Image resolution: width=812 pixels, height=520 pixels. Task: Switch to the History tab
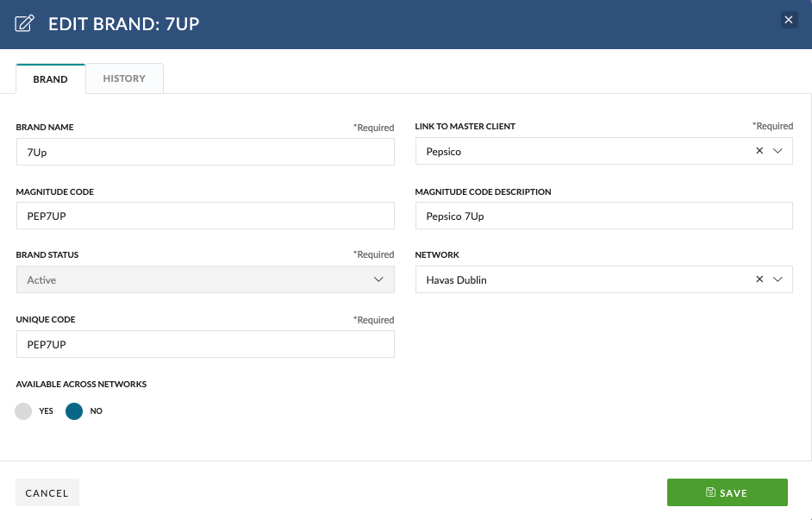[124, 78]
